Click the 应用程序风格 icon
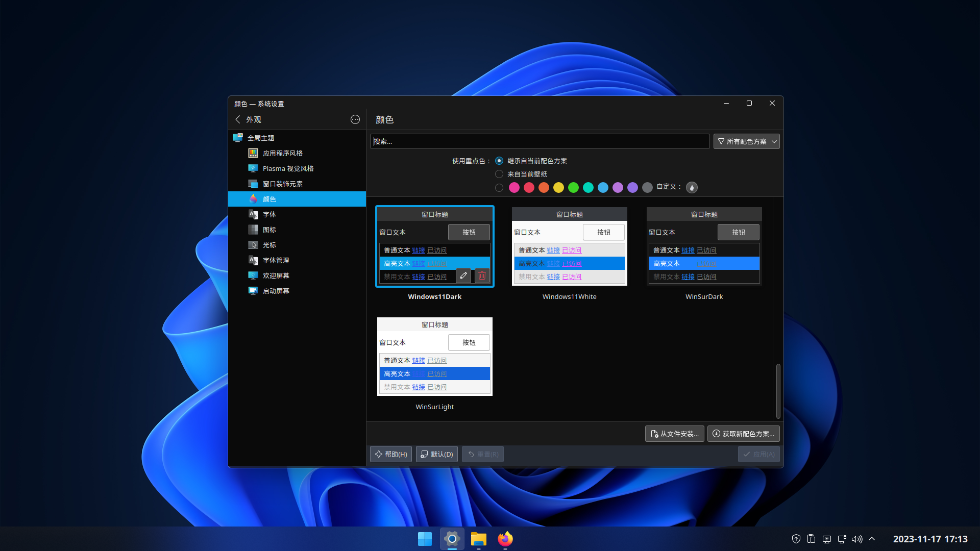980x551 pixels. 253,153
